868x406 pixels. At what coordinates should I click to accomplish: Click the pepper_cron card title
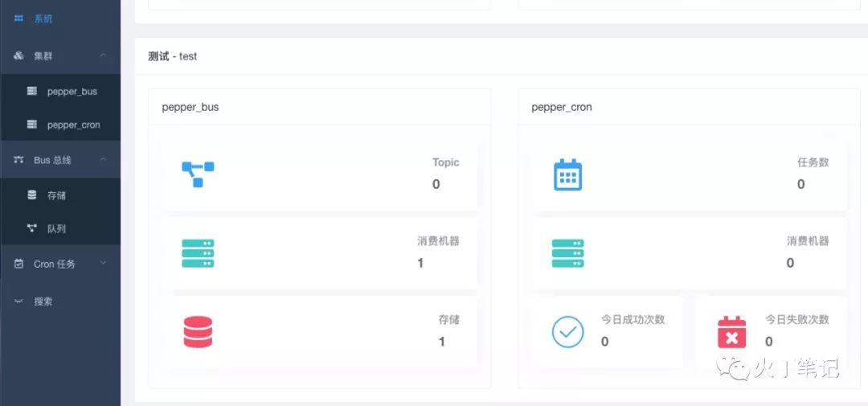pos(561,108)
